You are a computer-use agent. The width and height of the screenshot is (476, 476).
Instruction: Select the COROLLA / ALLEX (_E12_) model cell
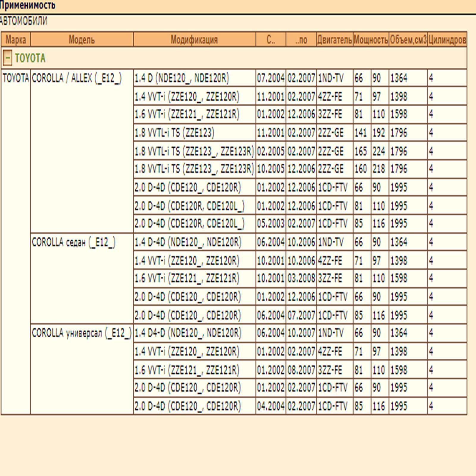(77, 78)
